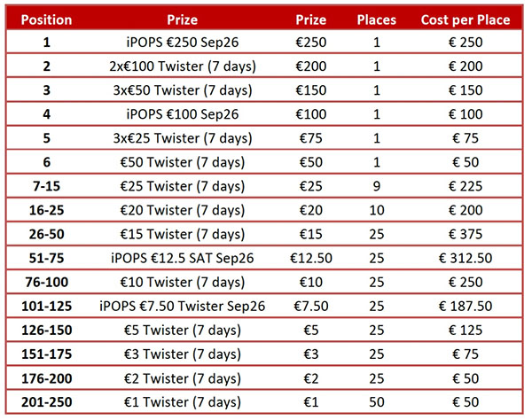Select the iPOPS €250 Sep26 prize cell
The width and height of the screenshot is (532, 420).
pyautogui.click(x=182, y=43)
